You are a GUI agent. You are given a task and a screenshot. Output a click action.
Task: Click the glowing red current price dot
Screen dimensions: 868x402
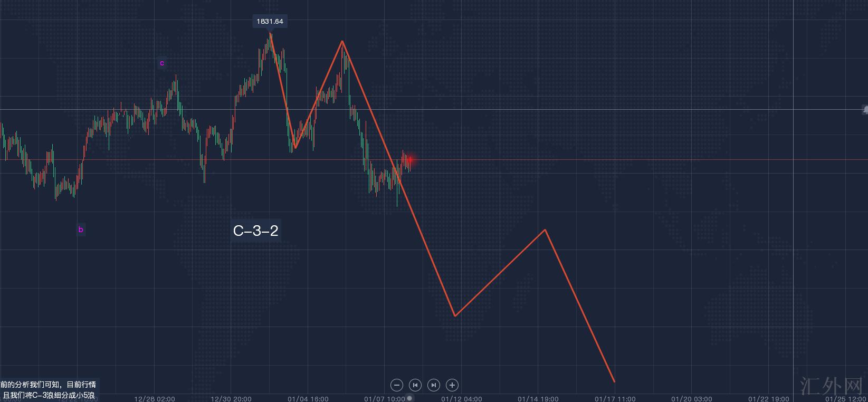(410, 159)
